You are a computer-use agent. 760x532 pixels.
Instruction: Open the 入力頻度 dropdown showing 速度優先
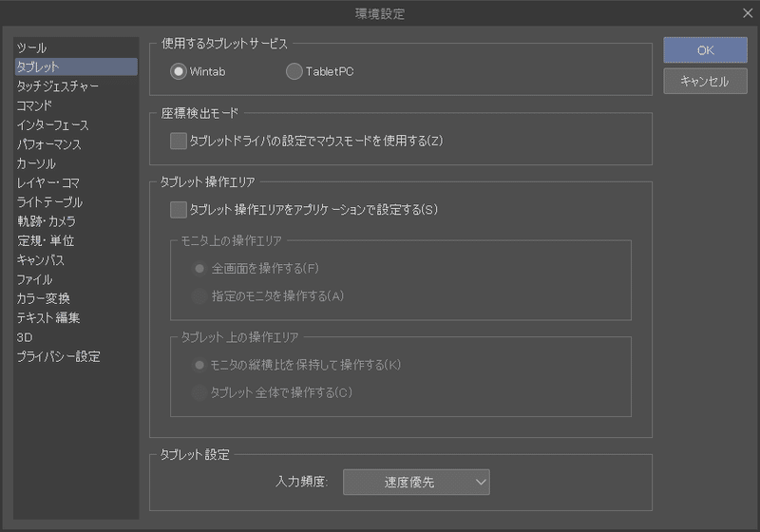416,482
